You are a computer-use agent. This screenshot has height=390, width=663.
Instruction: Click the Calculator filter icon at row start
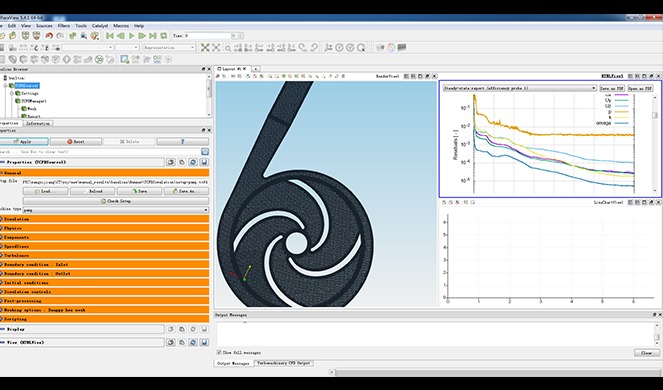2,59
